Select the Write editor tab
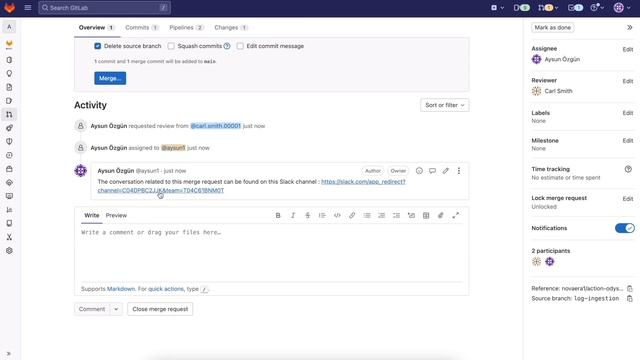The image size is (640, 360). [x=91, y=216]
